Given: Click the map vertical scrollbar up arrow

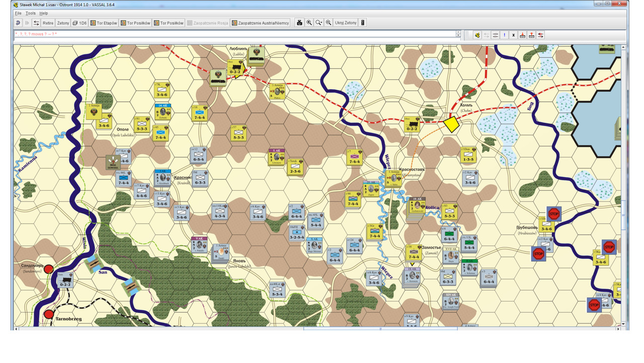Looking at the screenshot, I should [x=624, y=47].
